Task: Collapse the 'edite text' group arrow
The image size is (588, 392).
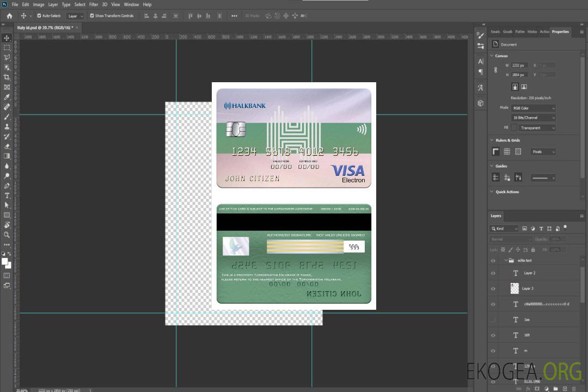Action: [x=506, y=260]
